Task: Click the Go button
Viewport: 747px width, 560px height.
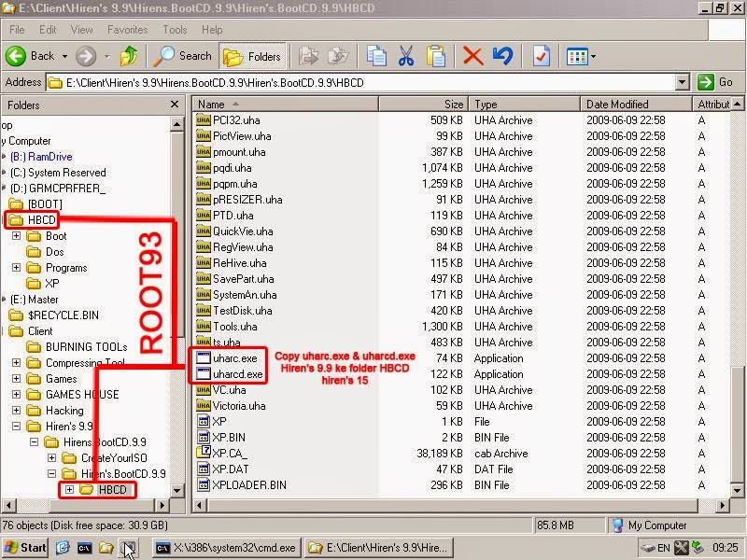Action: pyautogui.click(x=716, y=82)
